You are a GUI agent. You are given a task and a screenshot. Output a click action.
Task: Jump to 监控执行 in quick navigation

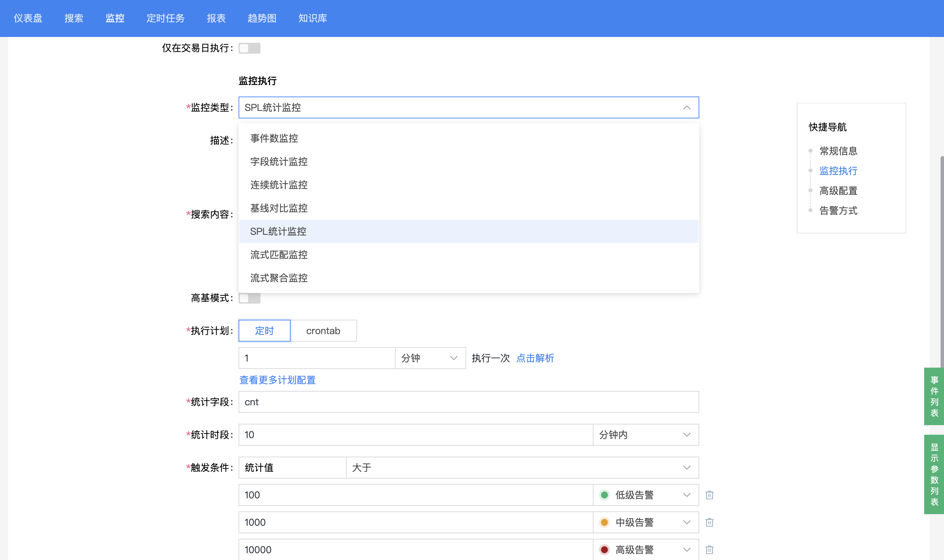[838, 170]
